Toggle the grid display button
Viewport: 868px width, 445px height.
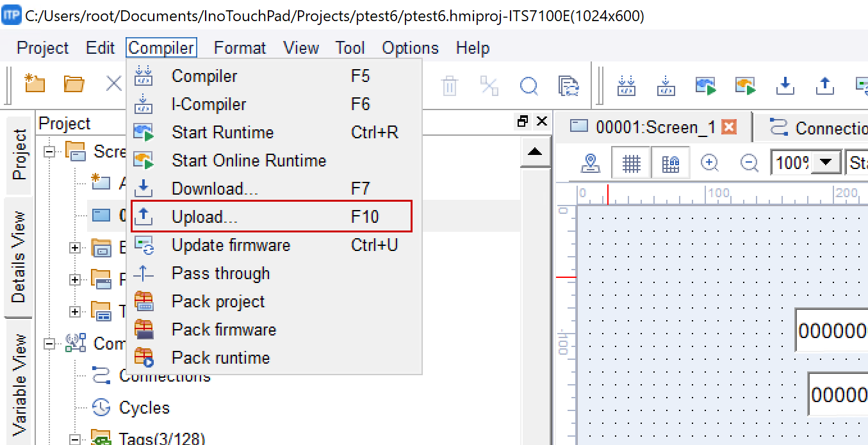point(631,164)
